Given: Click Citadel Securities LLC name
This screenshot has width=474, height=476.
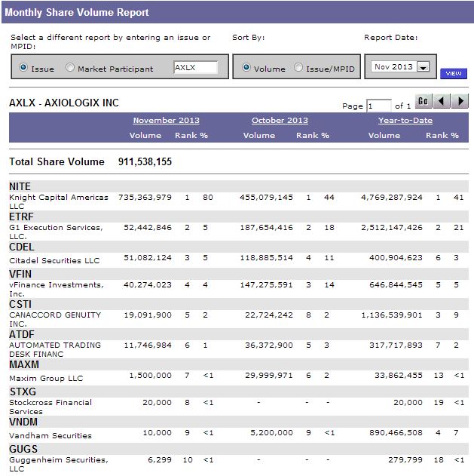Looking at the screenshot, I should pyautogui.click(x=54, y=260).
